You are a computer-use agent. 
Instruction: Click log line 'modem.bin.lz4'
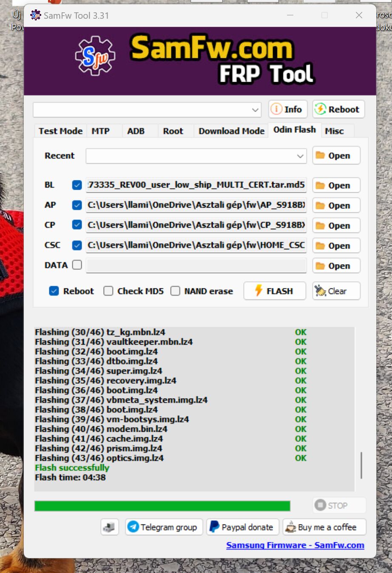pos(101,429)
